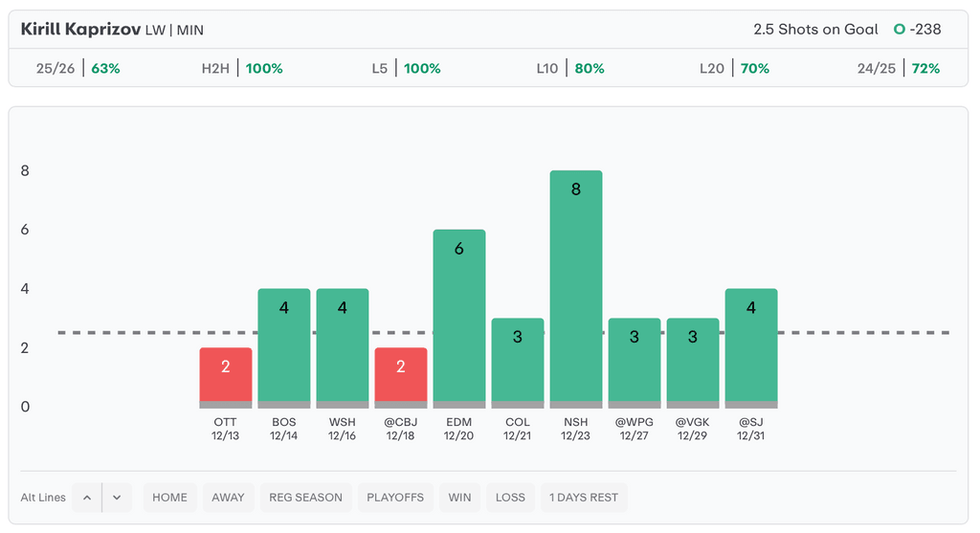Screen dimensions: 980x533
Task: Click the green Over circle icon
Action: click(899, 30)
